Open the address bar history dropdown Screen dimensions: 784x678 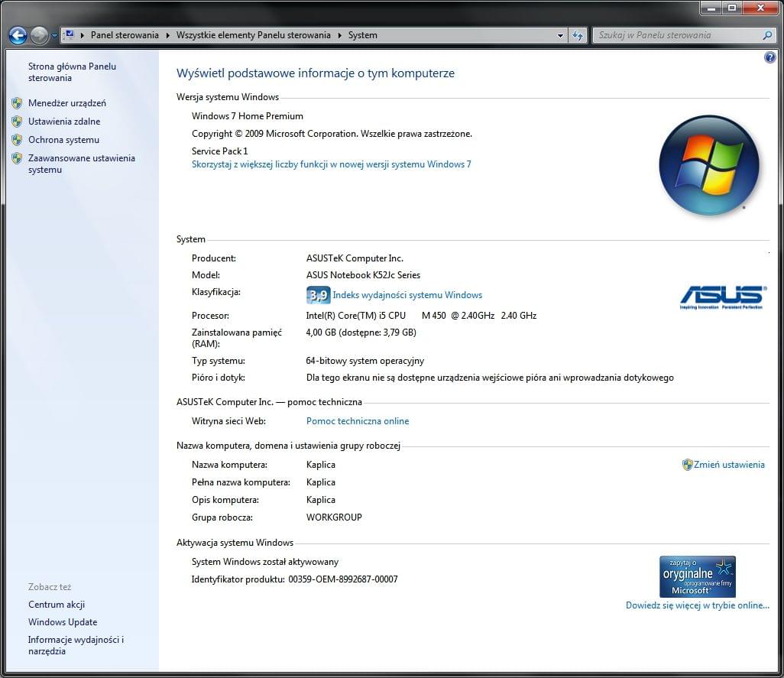click(x=560, y=35)
